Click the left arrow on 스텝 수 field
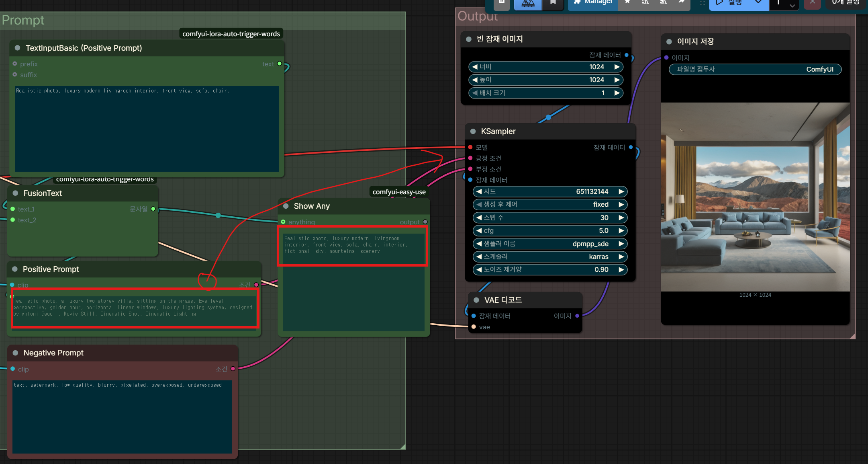The image size is (868, 464). pos(479,218)
